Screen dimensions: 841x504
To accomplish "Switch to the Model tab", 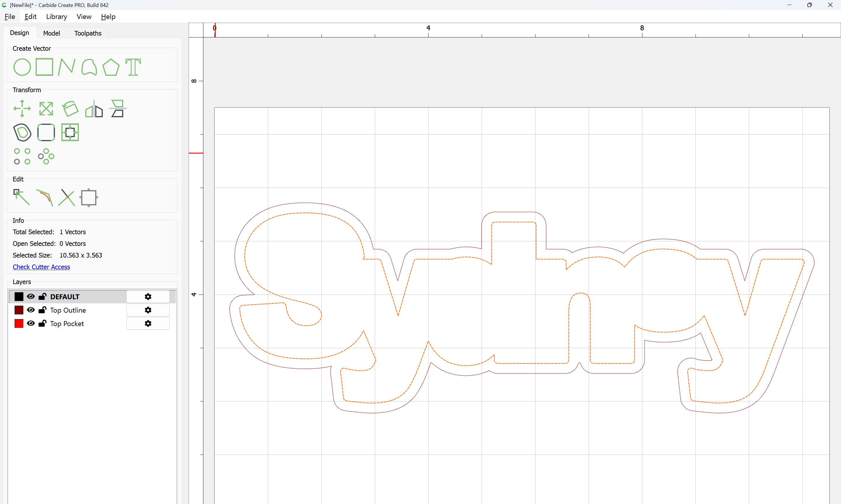I will point(51,33).
